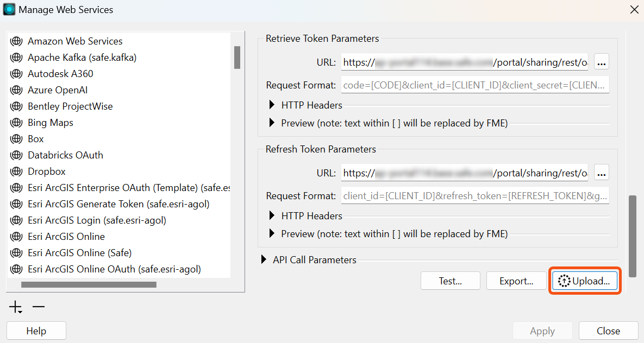Click the Export... button
The height and width of the screenshot is (343, 644).
[x=516, y=281]
